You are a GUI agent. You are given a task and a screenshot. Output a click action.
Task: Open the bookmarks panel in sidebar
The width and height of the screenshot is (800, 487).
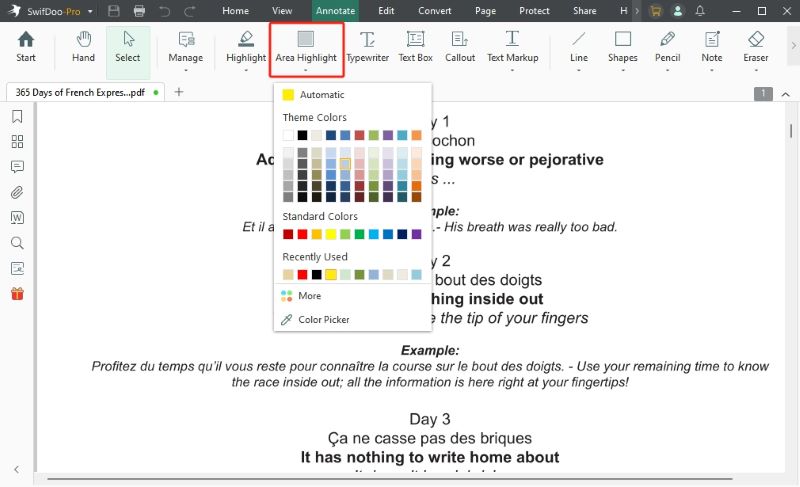click(17, 116)
